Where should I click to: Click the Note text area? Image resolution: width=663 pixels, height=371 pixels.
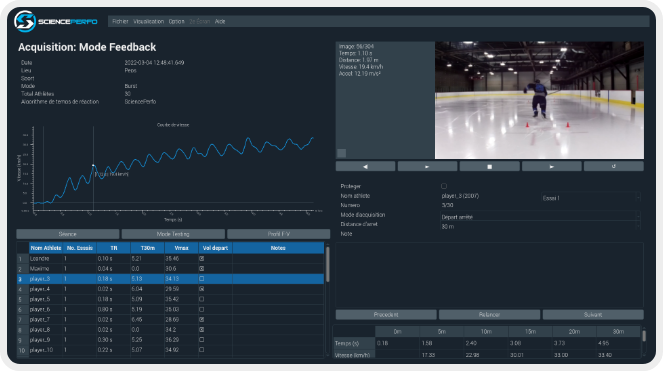click(490, 275)
